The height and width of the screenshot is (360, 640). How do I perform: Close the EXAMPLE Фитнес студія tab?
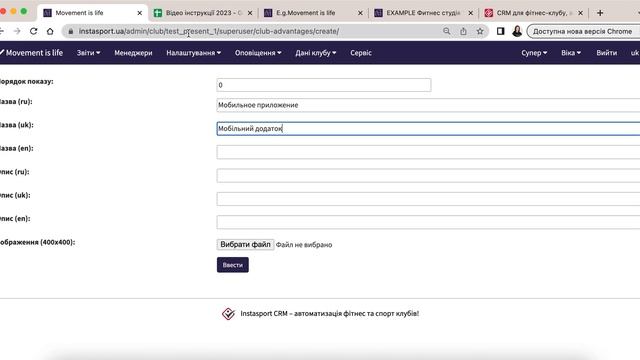(470, 13)
